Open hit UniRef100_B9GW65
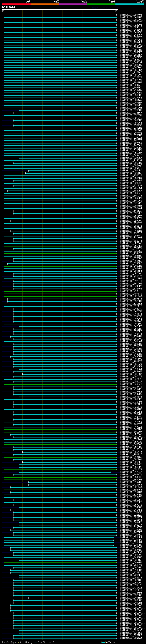 click(131, 47)
